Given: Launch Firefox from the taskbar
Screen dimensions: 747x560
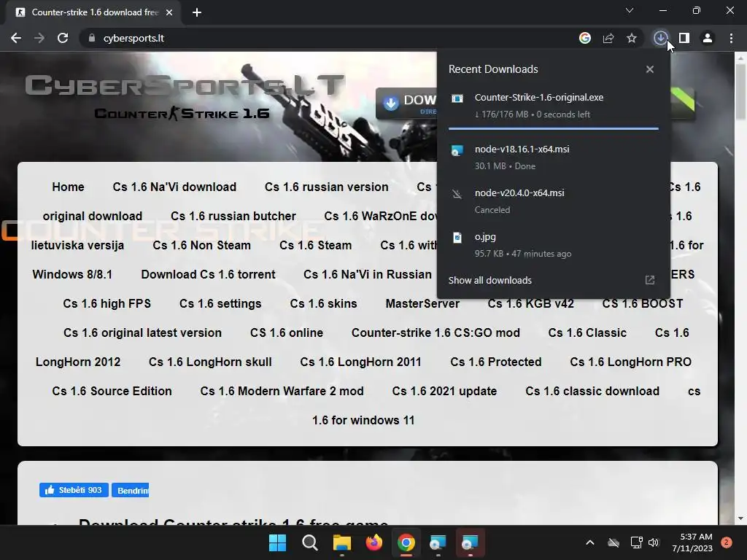Looking at the screenshot, I should coord(374,542).
